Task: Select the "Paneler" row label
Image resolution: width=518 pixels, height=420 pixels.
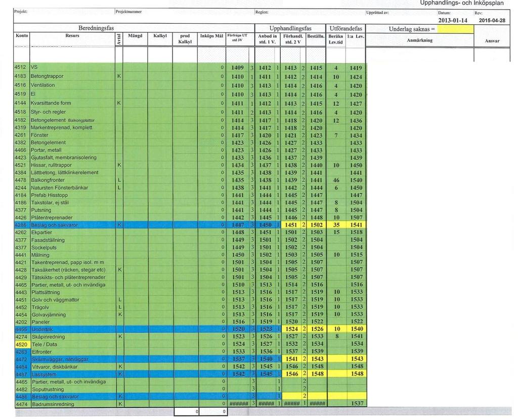Action: 40,322
